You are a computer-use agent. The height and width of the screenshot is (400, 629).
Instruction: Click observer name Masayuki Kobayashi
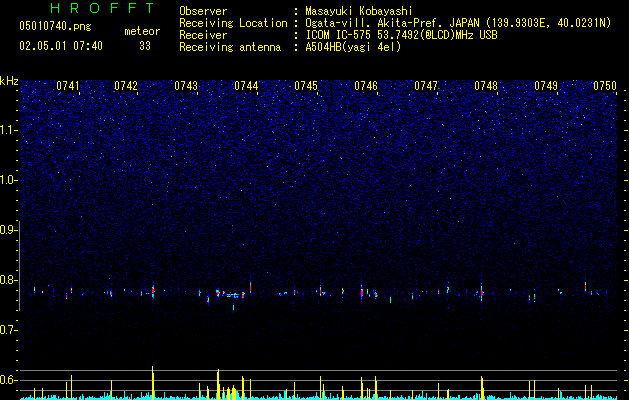tap(359, 11)
